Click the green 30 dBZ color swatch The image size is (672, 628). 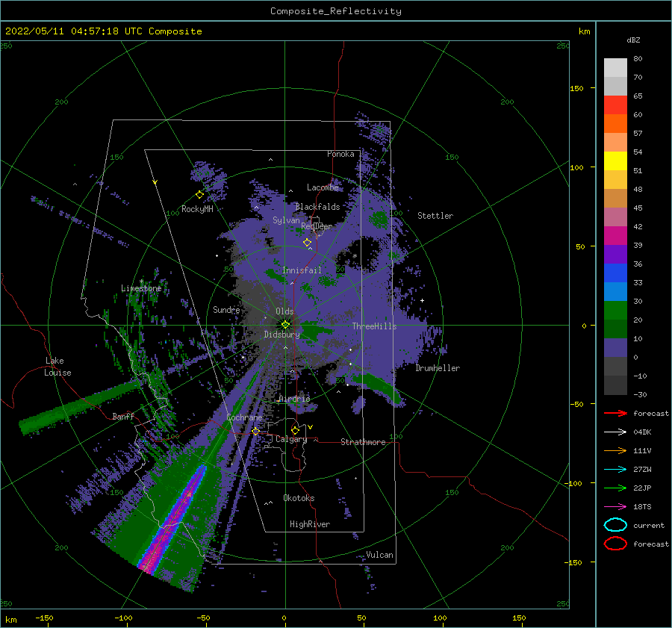(615, 310)
